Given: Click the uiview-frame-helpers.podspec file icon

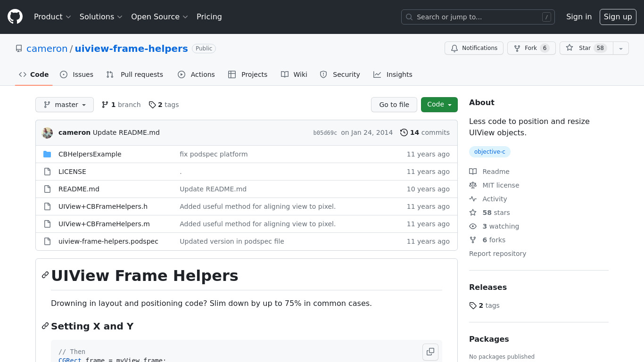Looking at the screenshot, I should click(x=47, y=241).
